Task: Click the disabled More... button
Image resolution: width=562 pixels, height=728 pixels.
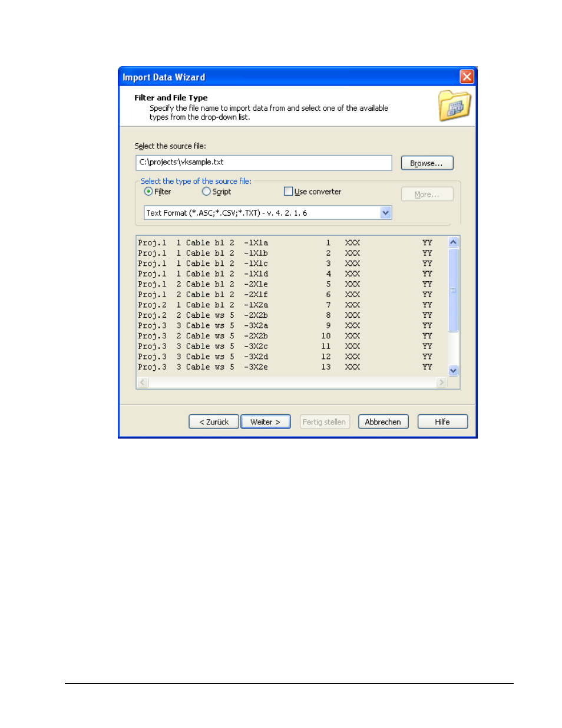Action: [427, 194]
